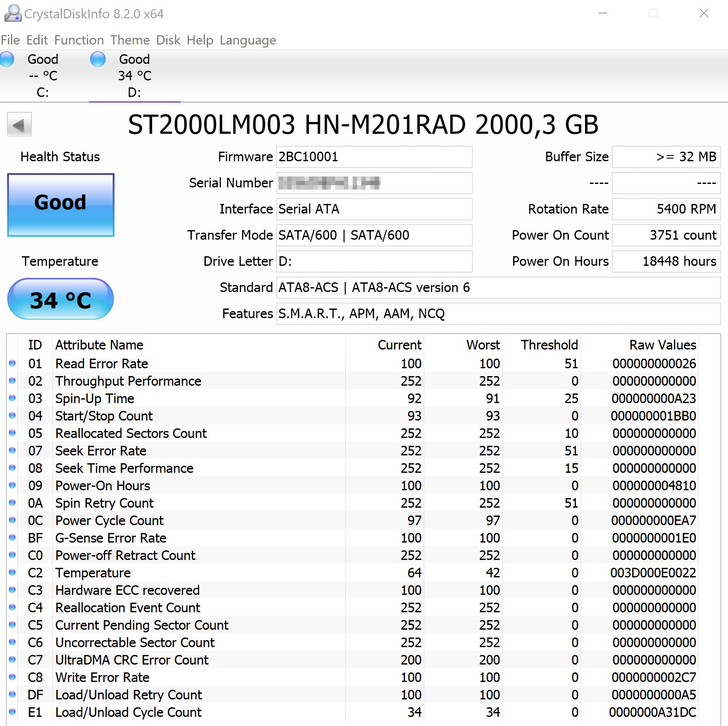728x726 pixels.
Task: Click raw value 003D000E0022 for Temperature
Action: click(x=653, y=573)
